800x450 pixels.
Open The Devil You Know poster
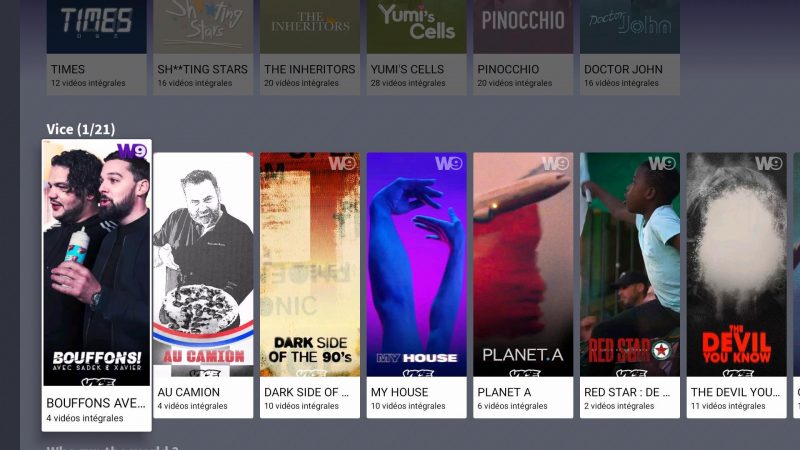pos(736,264)
